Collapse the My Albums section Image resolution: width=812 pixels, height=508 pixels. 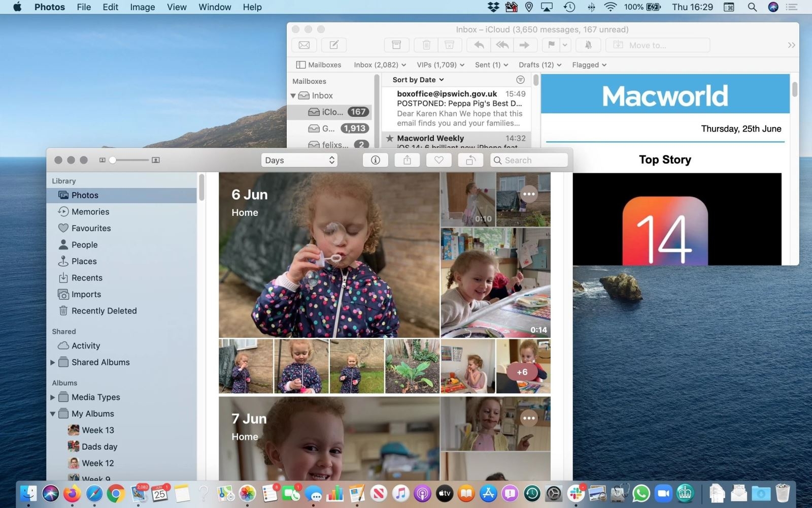pyautogui.click(x=53, y=414)
